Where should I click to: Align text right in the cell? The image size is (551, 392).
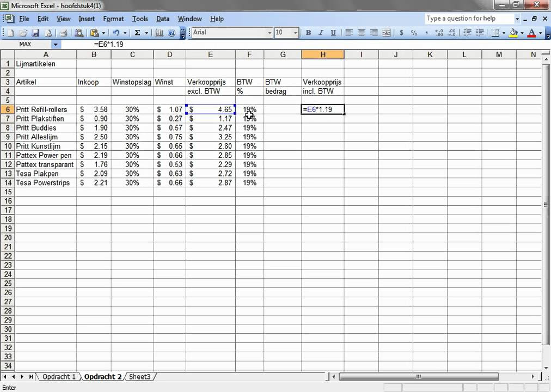[374, 33]
